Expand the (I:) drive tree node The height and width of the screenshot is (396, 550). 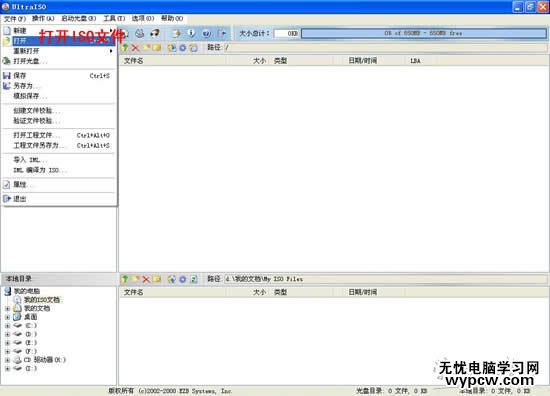tap(7, 369)
